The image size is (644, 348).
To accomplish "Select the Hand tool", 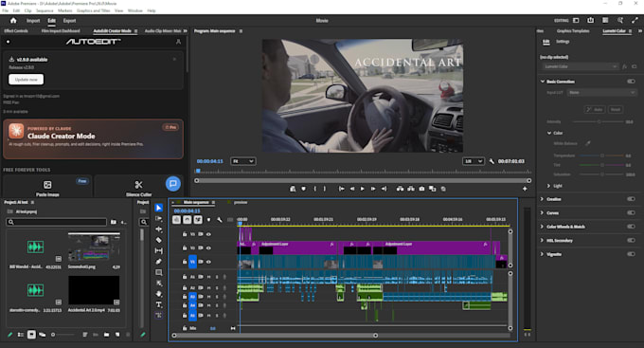I will (x=158, y=294).
